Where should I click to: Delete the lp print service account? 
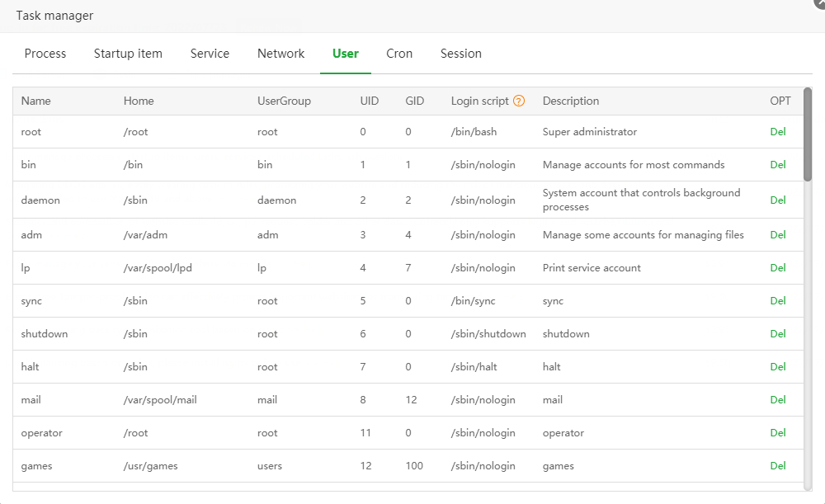pyautogui.click(x=777, y=268)
